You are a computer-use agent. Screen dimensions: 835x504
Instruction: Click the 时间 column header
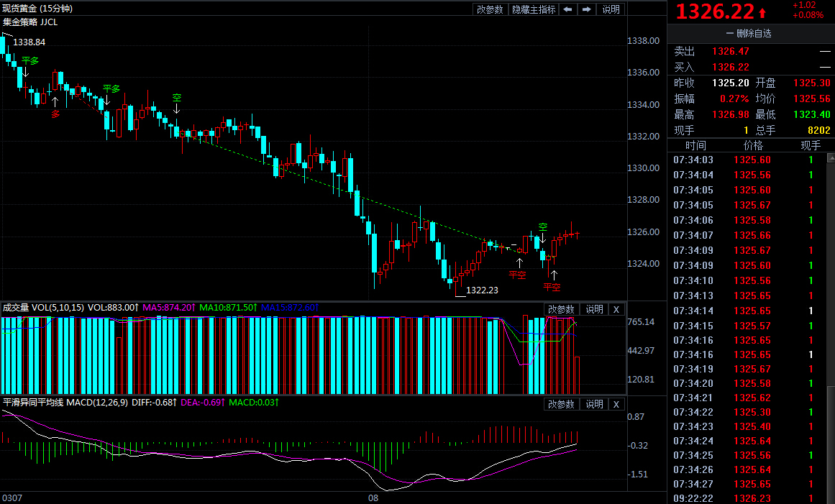(x=695, y=145)
